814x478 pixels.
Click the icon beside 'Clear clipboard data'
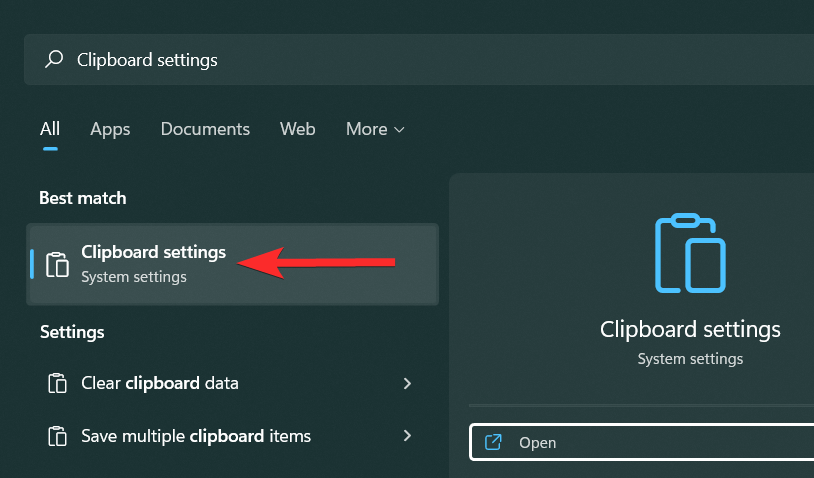tap(58, 383)
